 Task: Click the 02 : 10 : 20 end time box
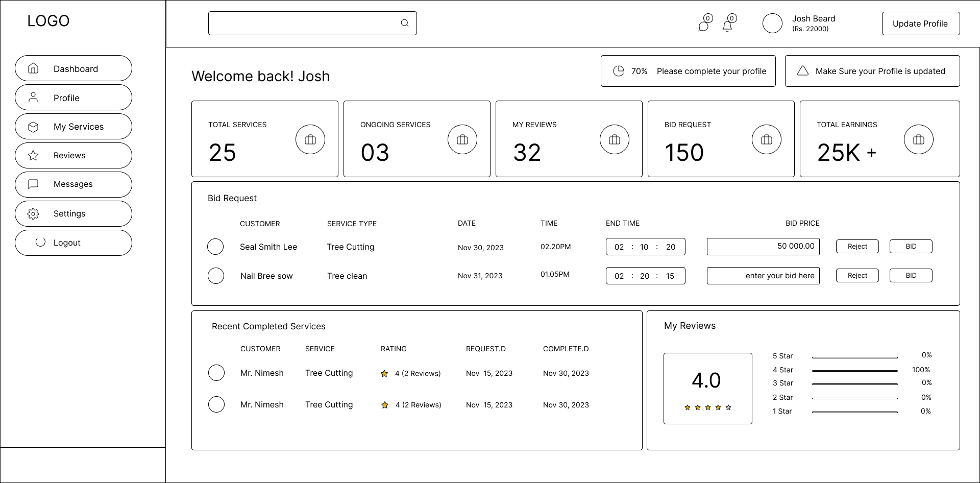[x=646, y=247]
